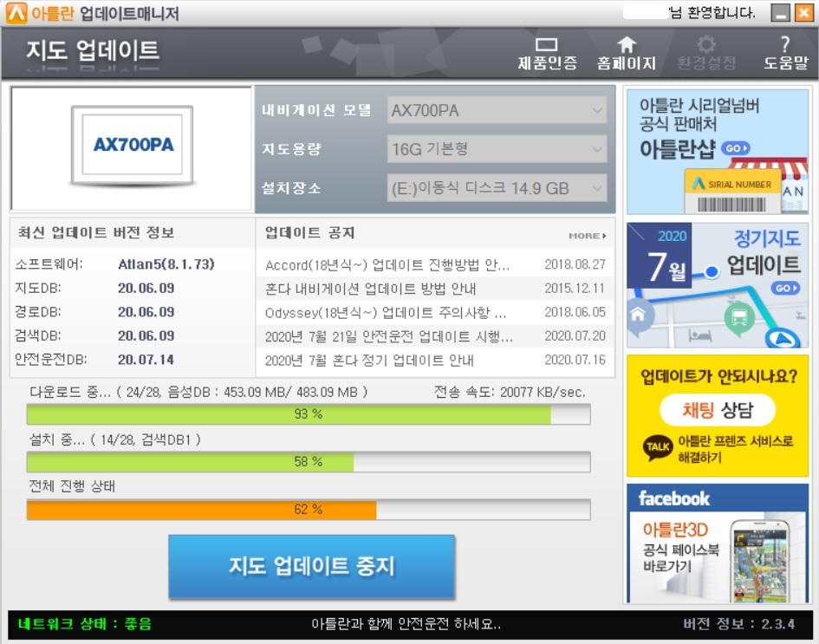Minimize the update manager window
Image resolution: width=819 pixels, height=644 pixels.
pyautogui.click(x=780, y=13)
